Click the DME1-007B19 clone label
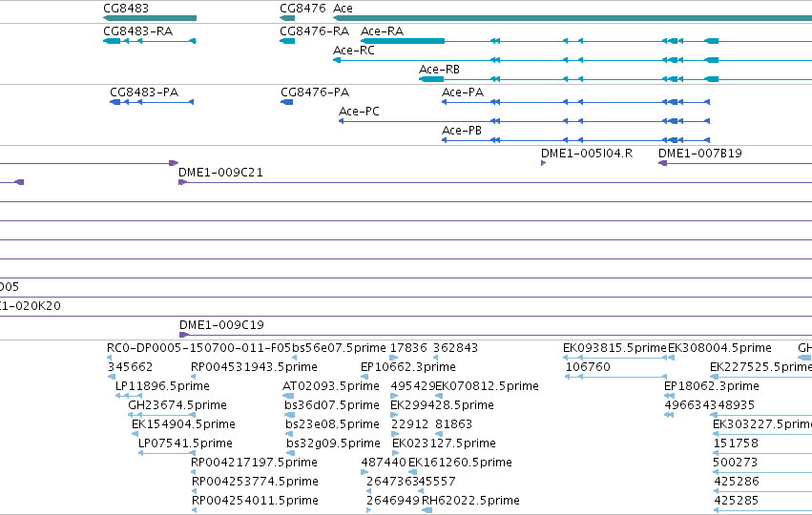Image resolution: width=812 pixels, height=515 pixels. pos(700,154)
